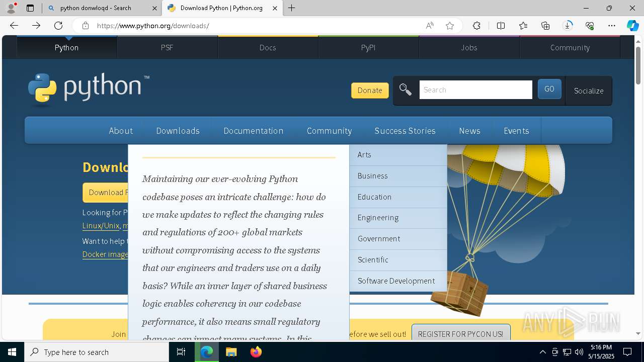Open the Success Stories navigation menu

pyautogui.click(x=405, y=131)
